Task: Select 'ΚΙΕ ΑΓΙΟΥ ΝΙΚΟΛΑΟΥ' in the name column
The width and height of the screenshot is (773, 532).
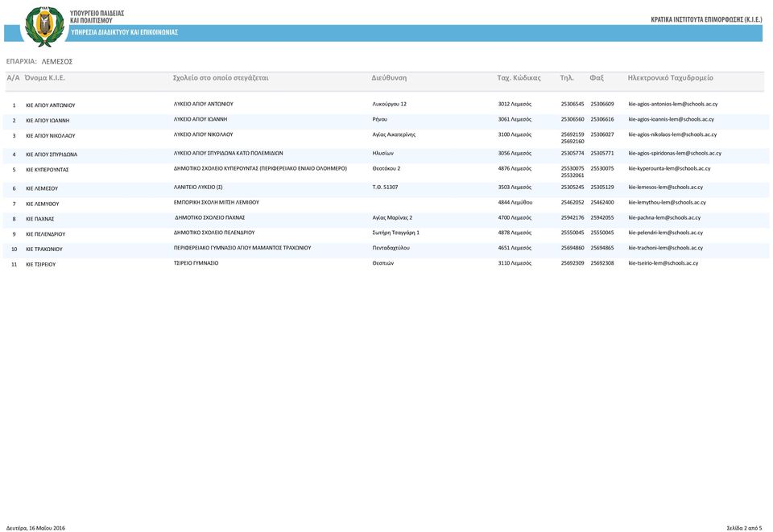Action: (51, 136)
